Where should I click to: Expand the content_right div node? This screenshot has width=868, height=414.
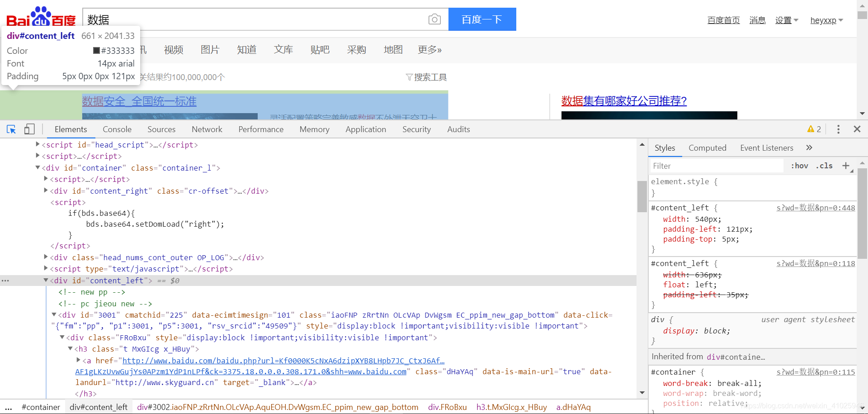tap(46, 190)
